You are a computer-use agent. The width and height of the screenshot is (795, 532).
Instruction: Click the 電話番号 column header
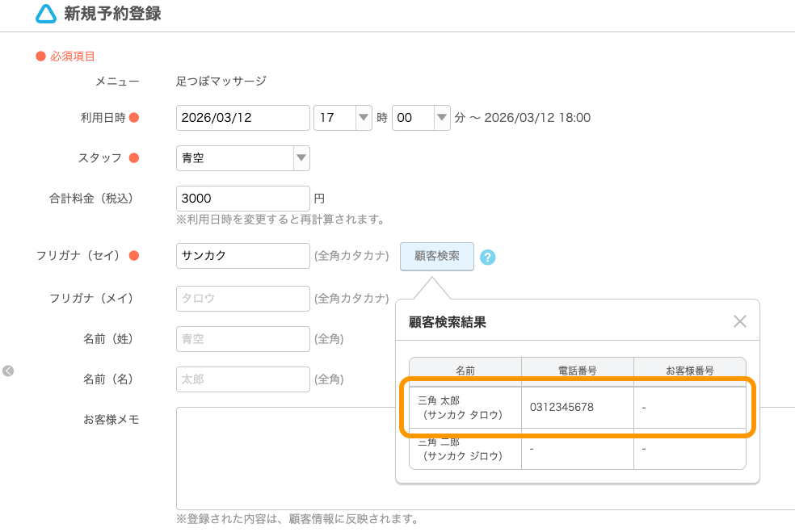577,370
